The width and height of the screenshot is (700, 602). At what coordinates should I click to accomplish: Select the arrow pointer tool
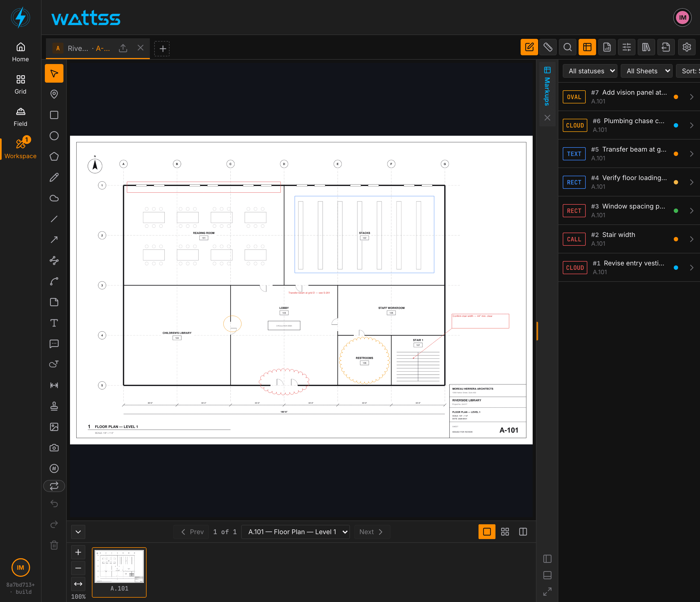pos(54,73)
